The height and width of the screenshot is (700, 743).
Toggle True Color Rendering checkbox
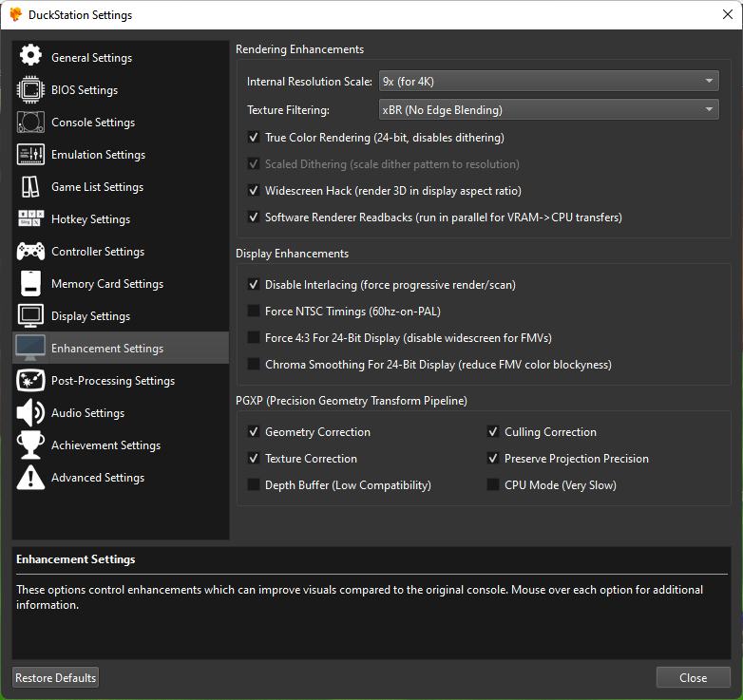click(x=254, y=138)
